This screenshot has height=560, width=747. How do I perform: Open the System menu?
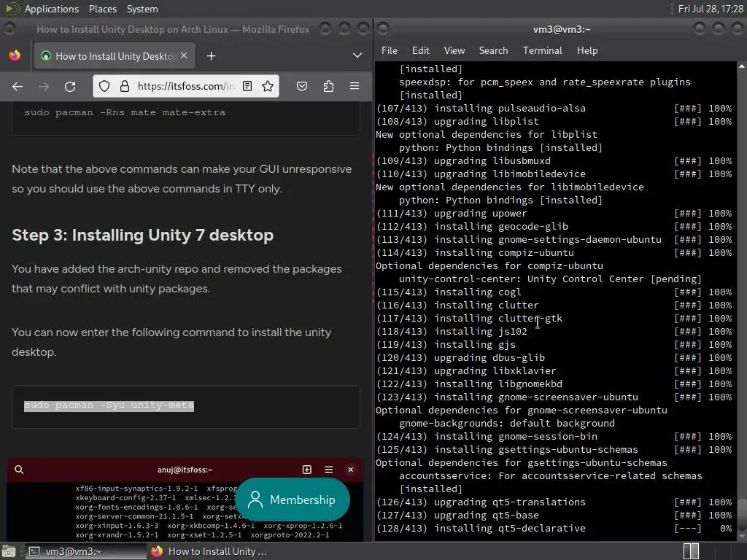click(x=142, y=9)
